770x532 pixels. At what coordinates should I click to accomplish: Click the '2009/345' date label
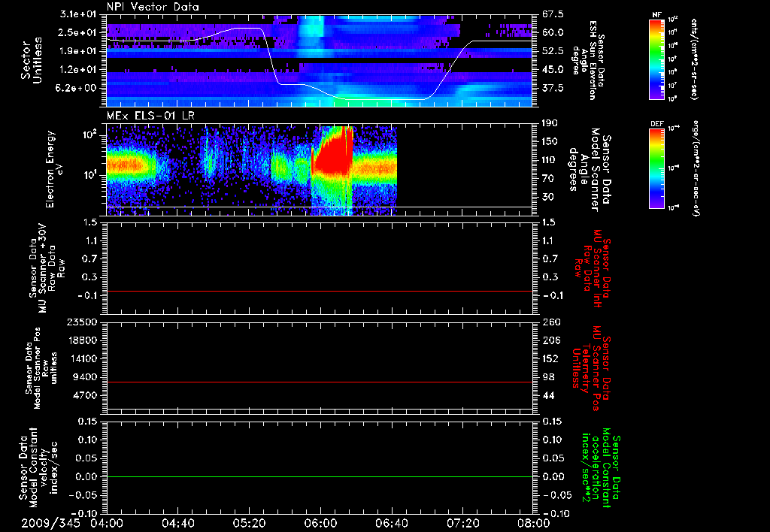(x=50, y=523)
